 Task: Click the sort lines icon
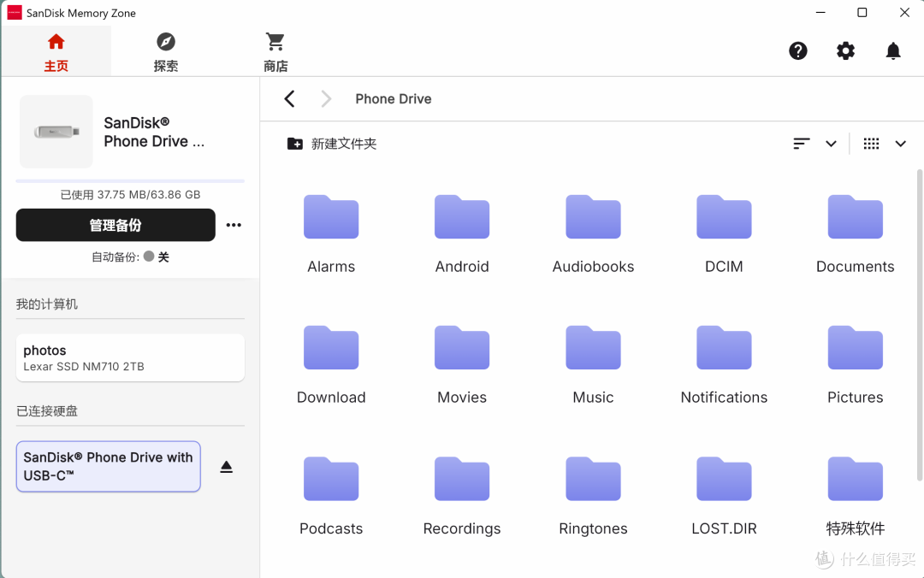[x=802, y=143]
